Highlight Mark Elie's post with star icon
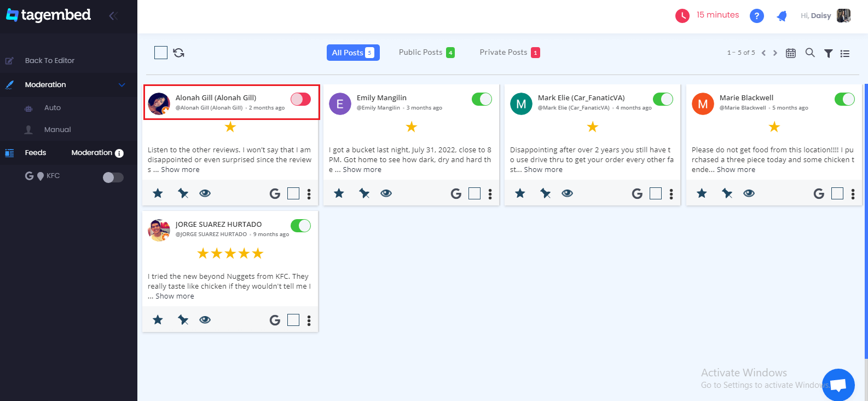This screenshot has width=868, height=401. coord(520,193)
